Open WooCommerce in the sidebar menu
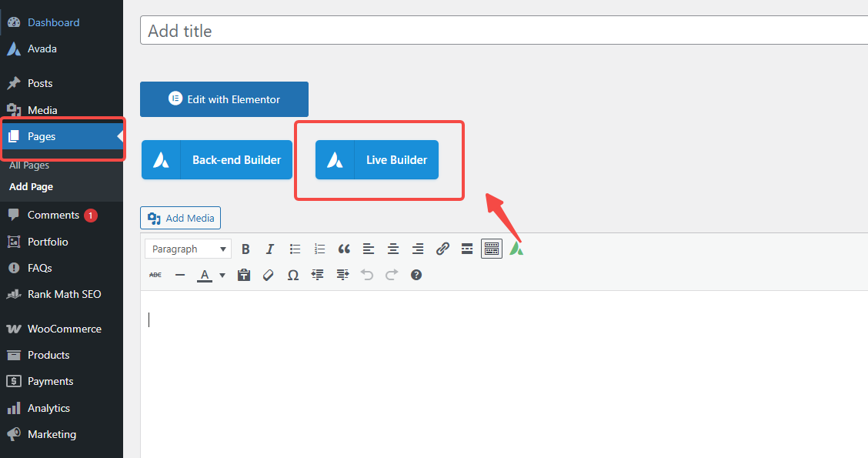 (x=64, y=329)
